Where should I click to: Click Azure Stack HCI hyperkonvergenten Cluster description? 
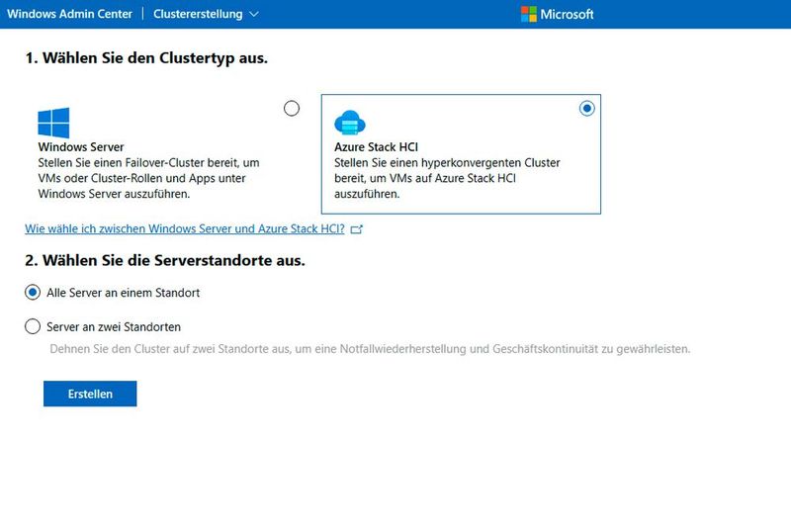[447, 178]
